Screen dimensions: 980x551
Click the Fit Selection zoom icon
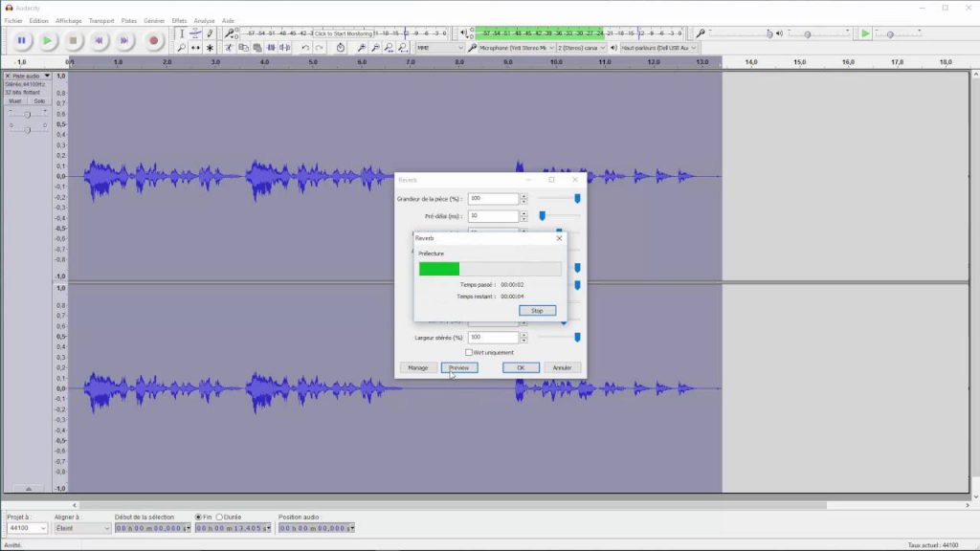[x=389, y=48]
